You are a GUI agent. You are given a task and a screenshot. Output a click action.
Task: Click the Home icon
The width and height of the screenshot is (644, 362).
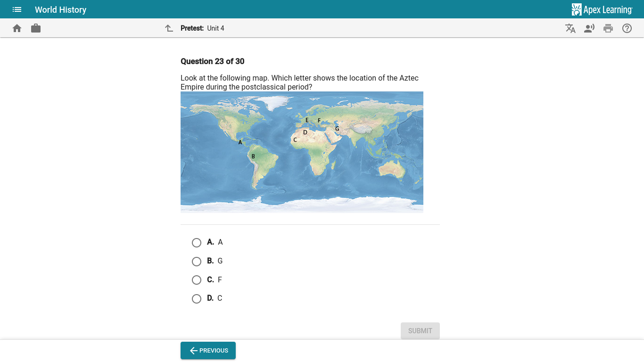coord(17,28)
